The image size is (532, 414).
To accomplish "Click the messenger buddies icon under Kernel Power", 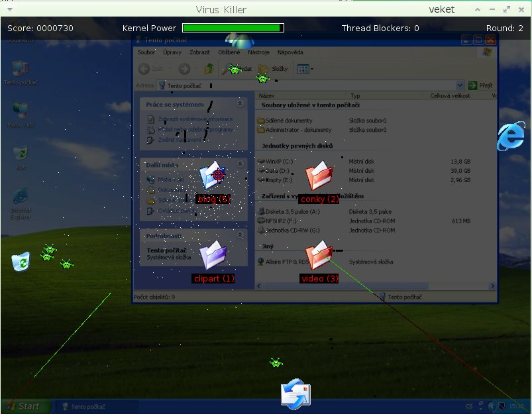I will pos(240,40).
